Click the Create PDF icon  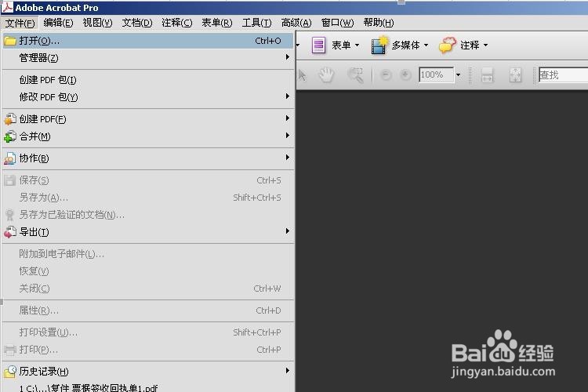click(9, 119)
